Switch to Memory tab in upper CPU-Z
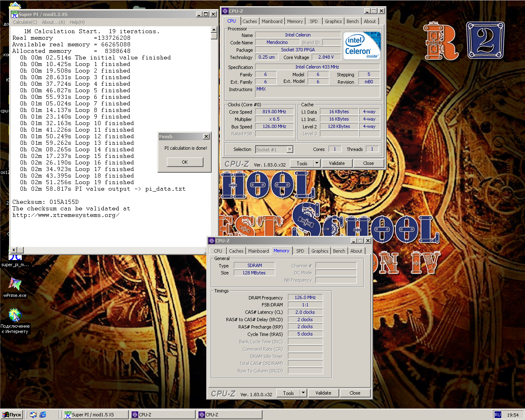525x420 pixels. coord(295,21)
